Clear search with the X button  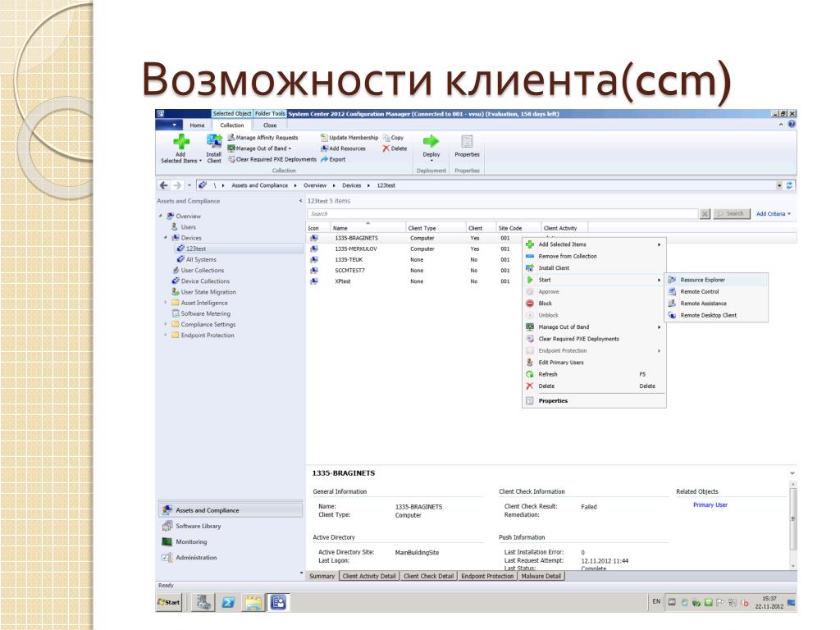[705, 214]
